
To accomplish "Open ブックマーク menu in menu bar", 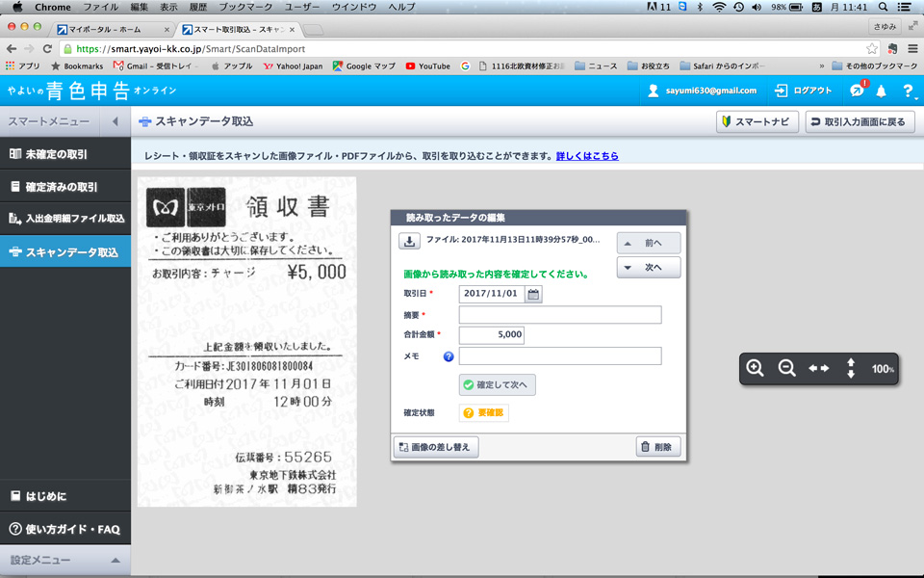I will pos(245,7).
